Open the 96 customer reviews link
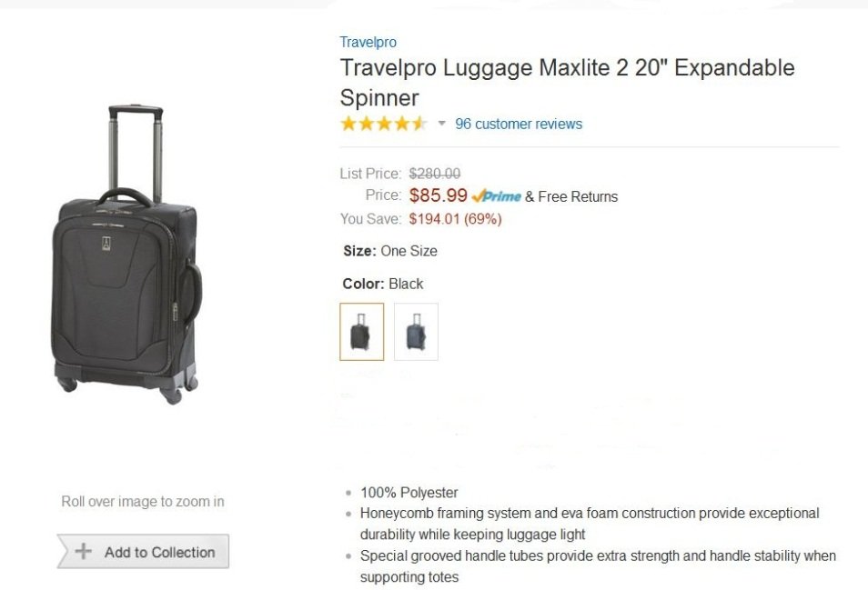868x590 pixels. coord(519,124)
